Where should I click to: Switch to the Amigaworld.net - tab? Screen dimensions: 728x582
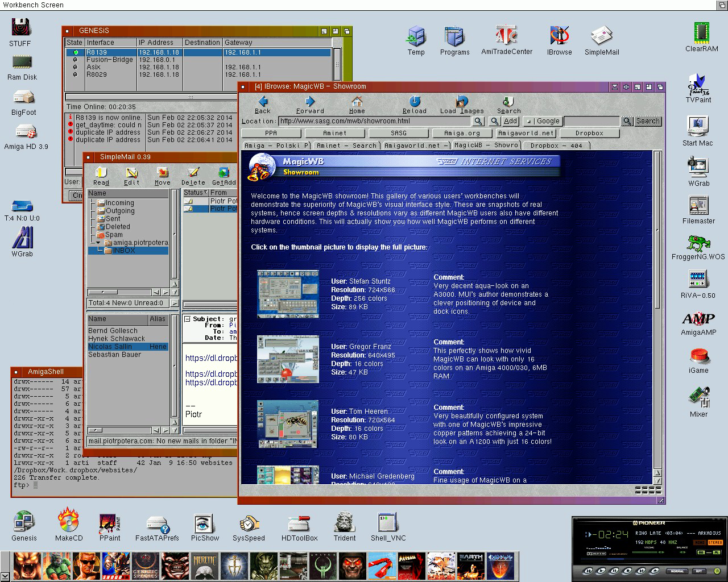coord(415,145)
